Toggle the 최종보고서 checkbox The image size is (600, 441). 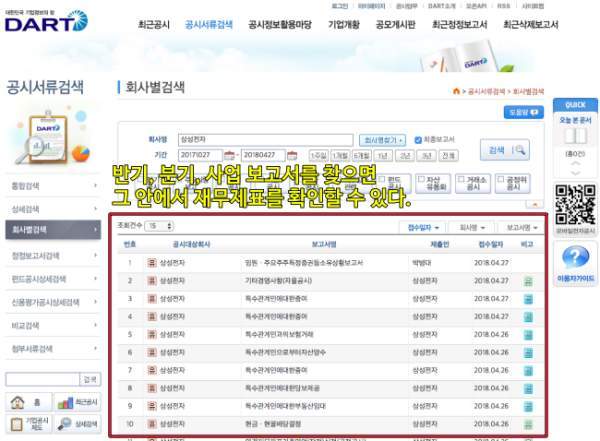pyautogui.click(x=418, y=140)
